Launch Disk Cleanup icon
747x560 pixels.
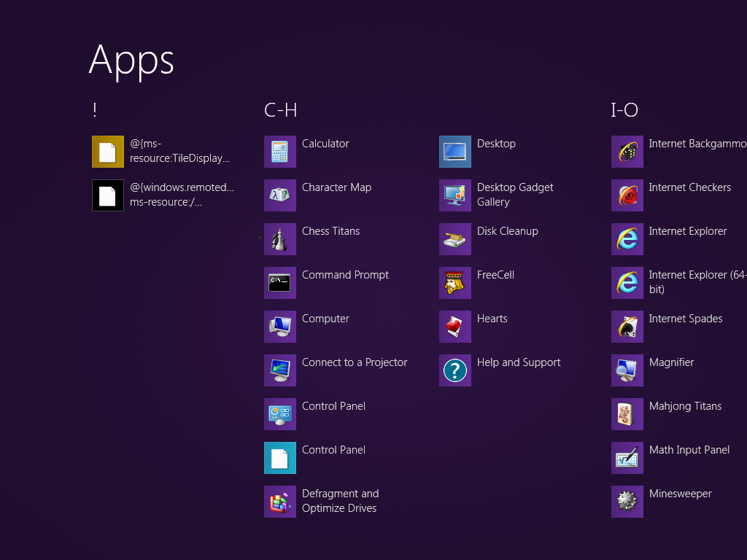point(455,239)
